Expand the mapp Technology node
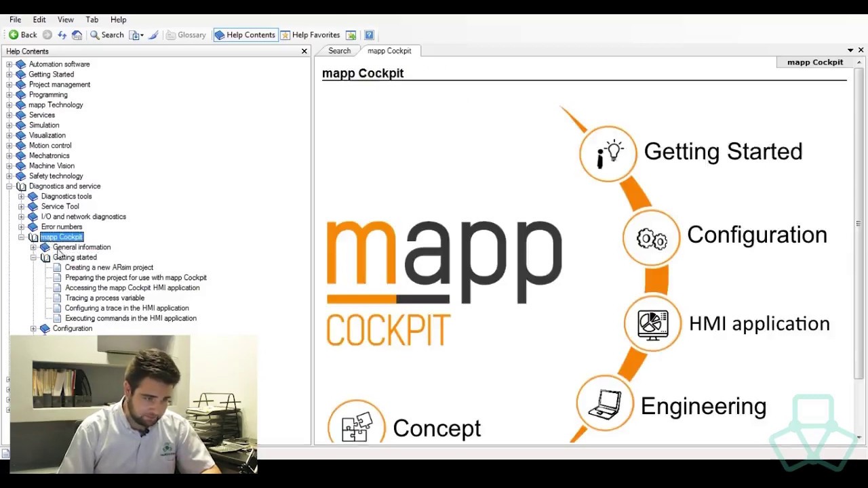Screen dimensions: 868x488 pos(9,105)
